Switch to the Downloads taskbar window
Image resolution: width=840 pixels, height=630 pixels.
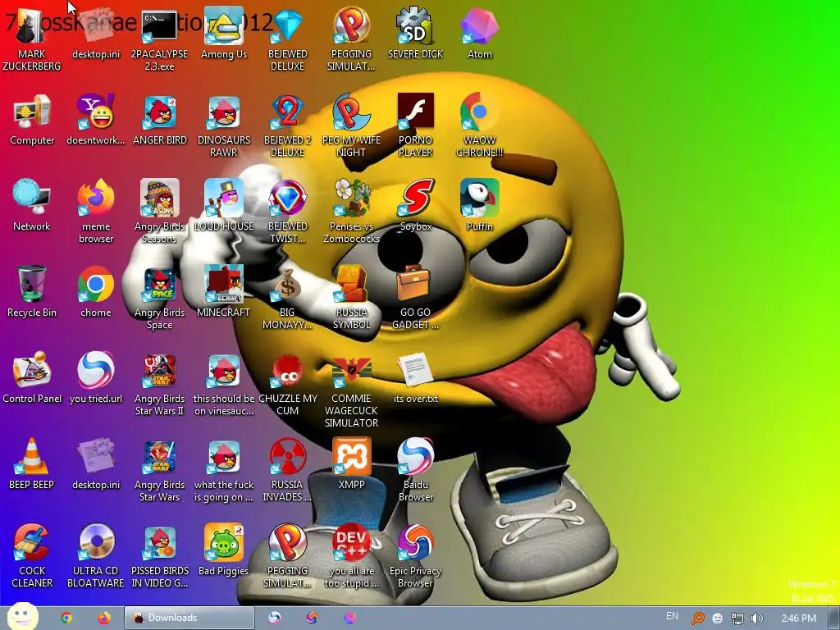pos(189,618)
